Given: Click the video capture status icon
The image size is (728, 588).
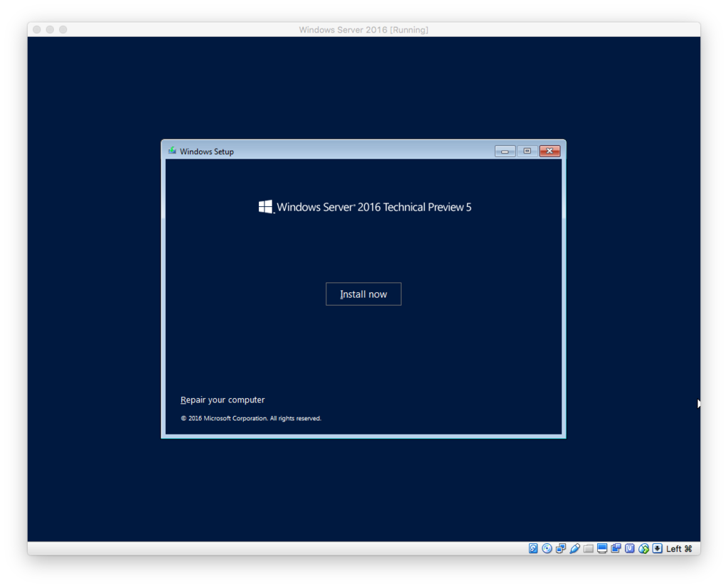Looking at the screenshot, I should [616, 548].
